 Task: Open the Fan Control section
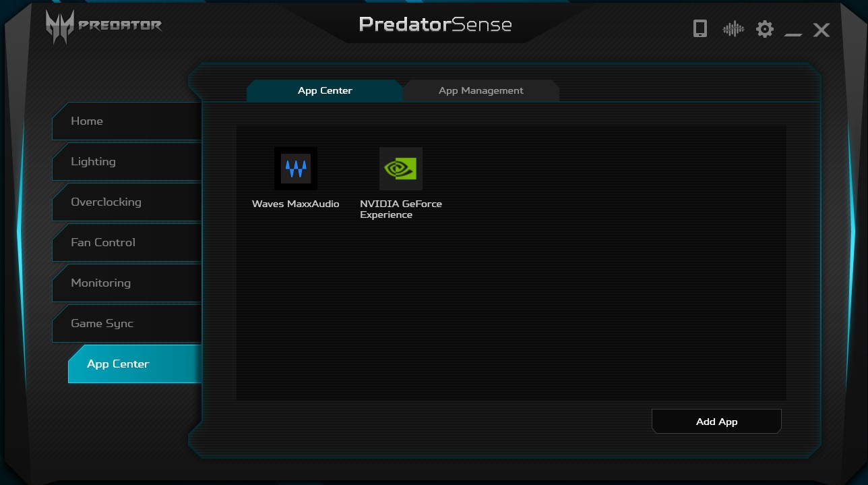[x=127, y=243]
